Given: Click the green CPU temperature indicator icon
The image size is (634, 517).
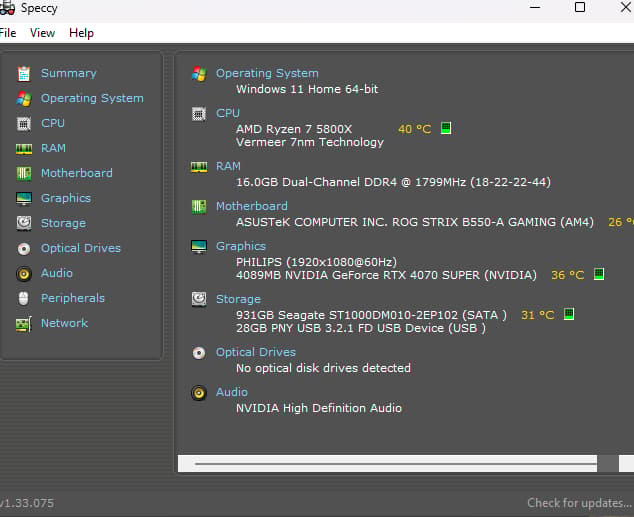Looking at the screenshot, I should (446, 128).
